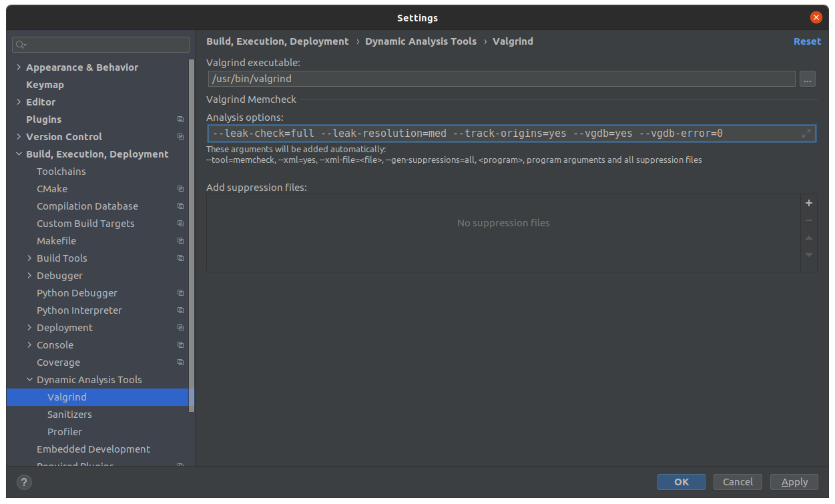
Task: Click the Cancel button
Action: tap(738, 482)
